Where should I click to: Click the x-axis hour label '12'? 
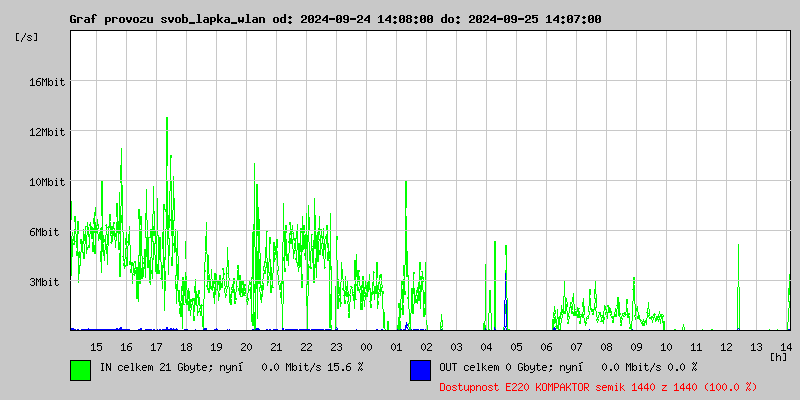(x=726, y=347)
